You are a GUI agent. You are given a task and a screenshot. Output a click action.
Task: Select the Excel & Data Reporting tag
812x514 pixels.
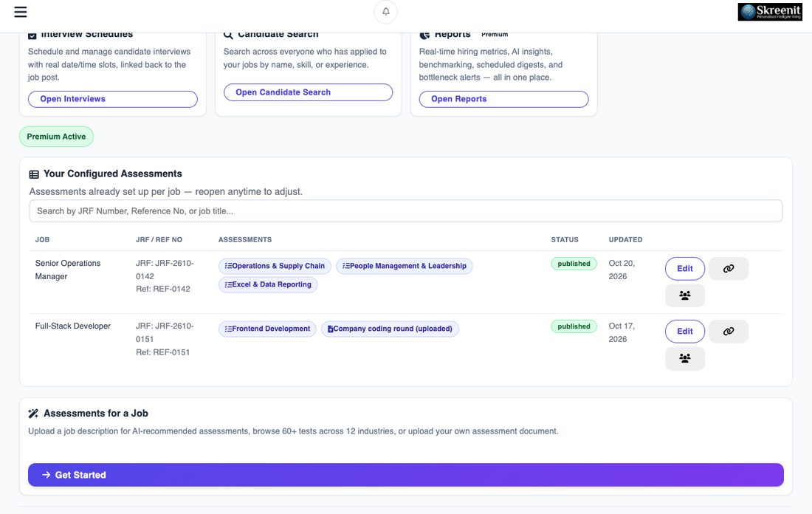[x=268, y=284]
